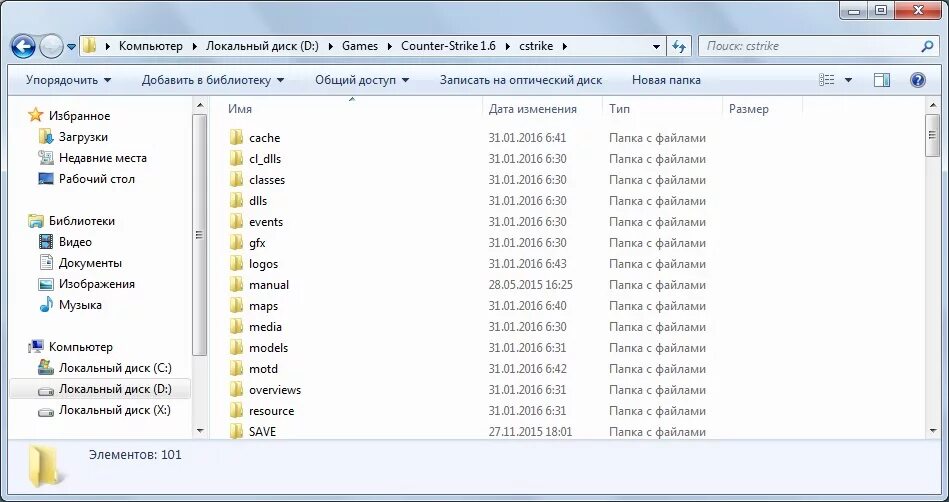
Task: Select the 'resource' folder name
Action: click(x=271, y=411)
